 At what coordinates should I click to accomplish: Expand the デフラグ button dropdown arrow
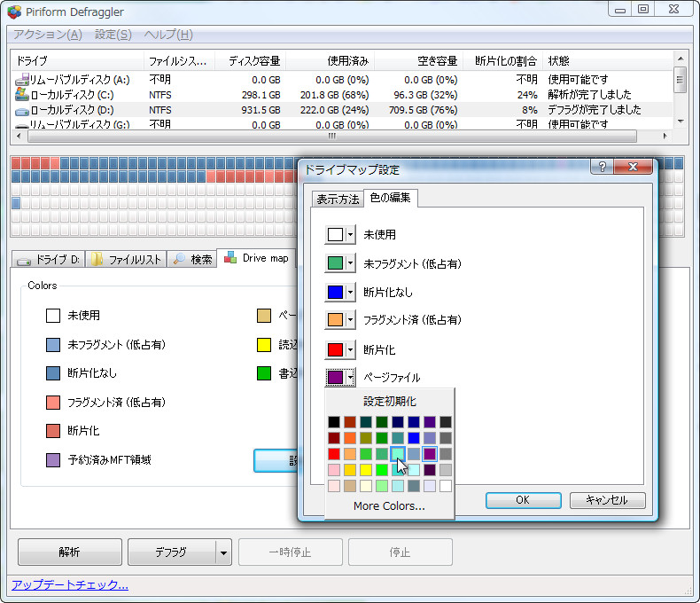(x=223, y=552)
